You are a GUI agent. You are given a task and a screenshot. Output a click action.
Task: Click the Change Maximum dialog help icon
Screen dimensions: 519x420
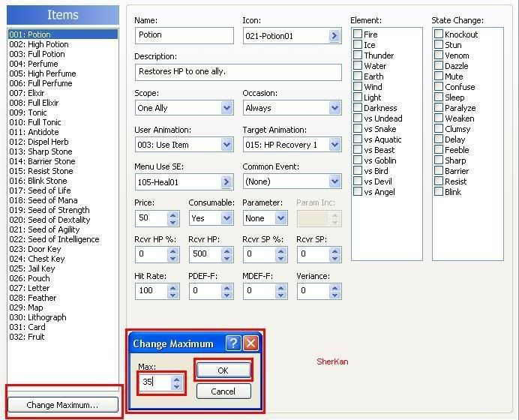point(234,343)
